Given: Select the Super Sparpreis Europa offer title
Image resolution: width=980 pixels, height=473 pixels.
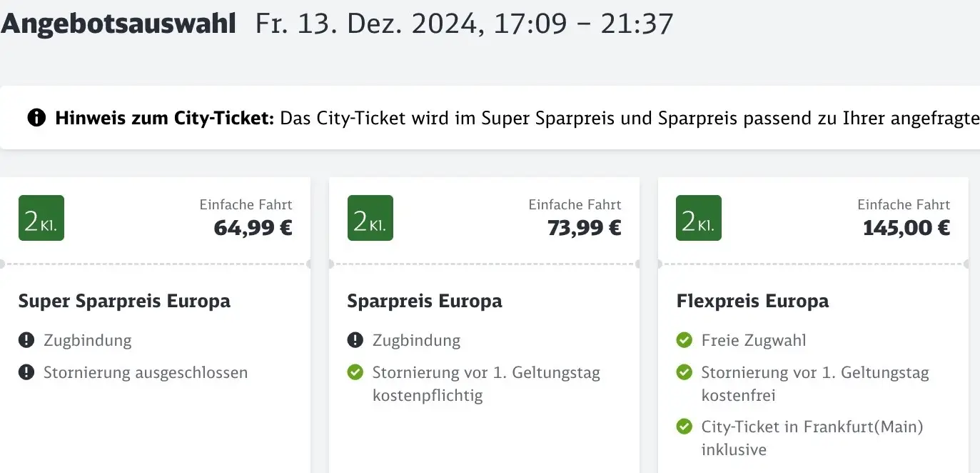Looking at the screenshot, I should click(x=124, y=301).
